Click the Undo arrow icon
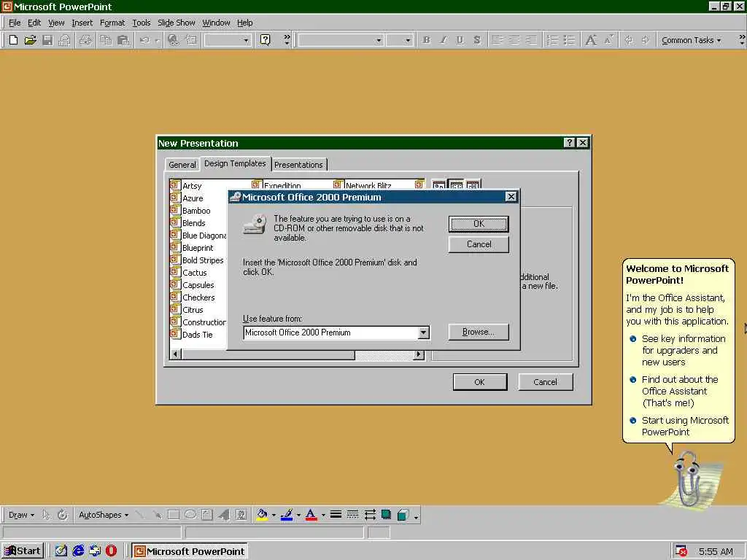747x560 pixels. point(144,40)
